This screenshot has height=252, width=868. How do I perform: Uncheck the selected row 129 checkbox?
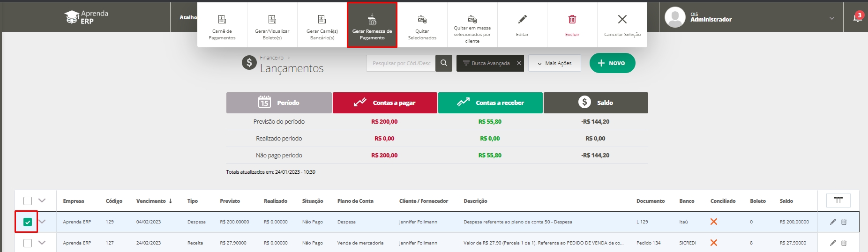tap(28, 222)
